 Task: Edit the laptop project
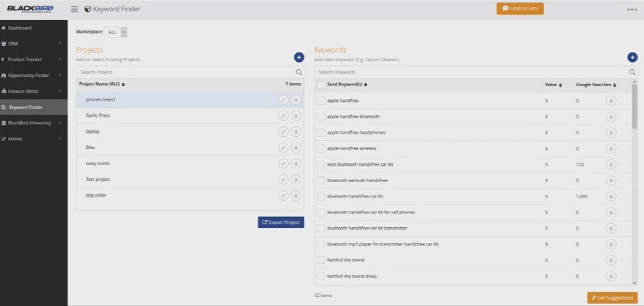[x=283, y=132]
